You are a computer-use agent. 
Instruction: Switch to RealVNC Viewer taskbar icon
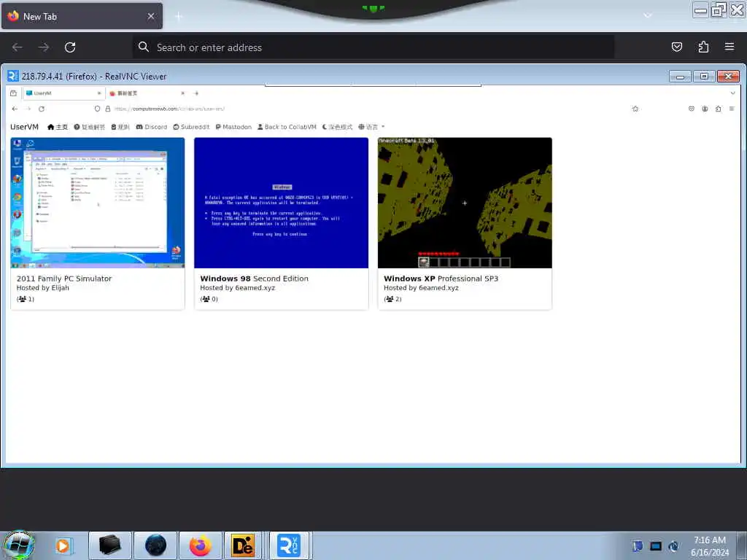point(289,545)
